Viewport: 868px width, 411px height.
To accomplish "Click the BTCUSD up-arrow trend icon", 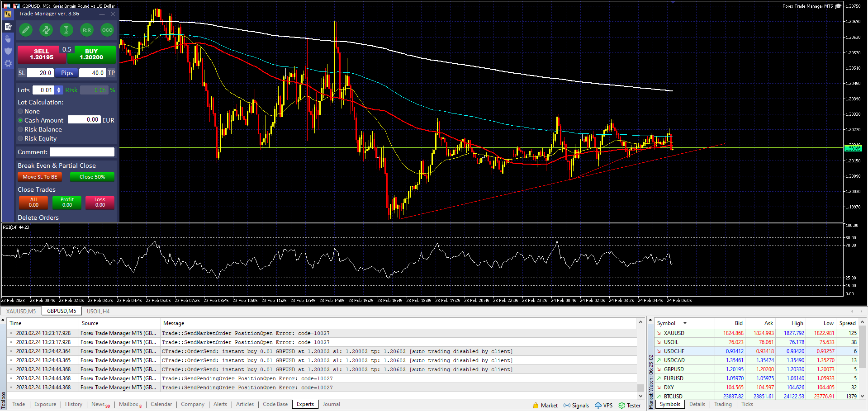I will (x=659, y=397).
